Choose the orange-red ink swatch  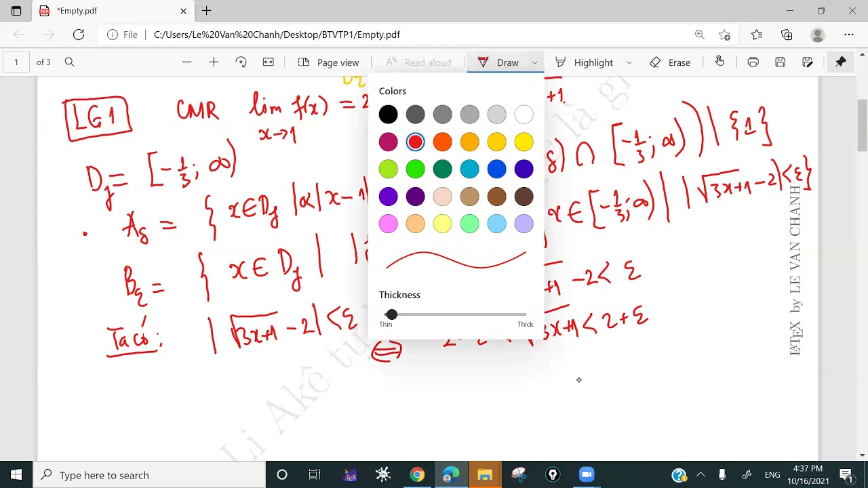click(x=442, y=142)
